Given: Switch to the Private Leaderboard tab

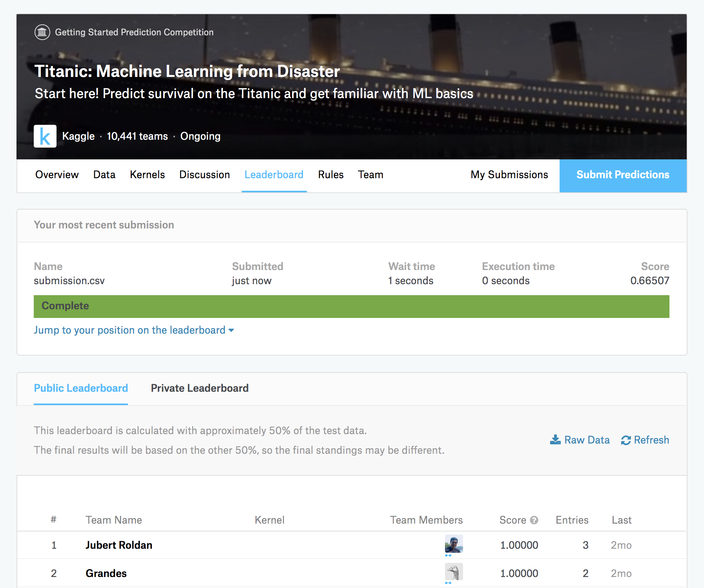Looking at the screenshot, I should [x=200, y=388].
